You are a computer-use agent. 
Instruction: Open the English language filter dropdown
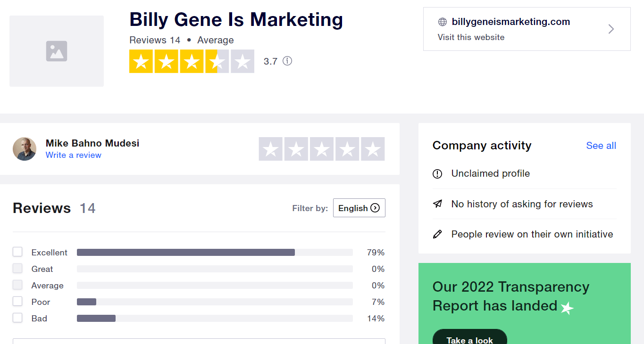[359, 208]
